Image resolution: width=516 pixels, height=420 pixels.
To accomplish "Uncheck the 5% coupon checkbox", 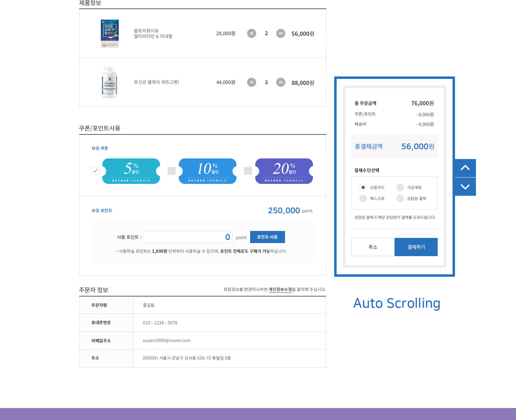I will click(95, 171).
